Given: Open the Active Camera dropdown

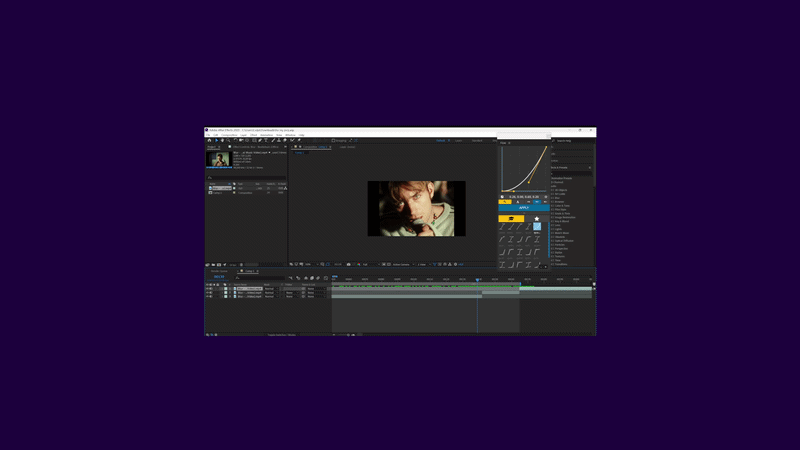Looking at the screenshot, I should click(403, 264).
